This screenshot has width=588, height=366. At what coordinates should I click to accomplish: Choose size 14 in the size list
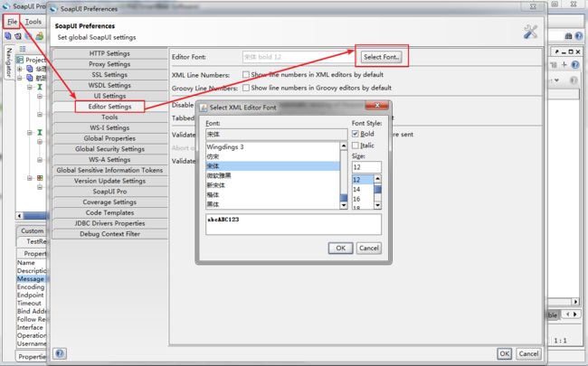click(x=363, y=190)
